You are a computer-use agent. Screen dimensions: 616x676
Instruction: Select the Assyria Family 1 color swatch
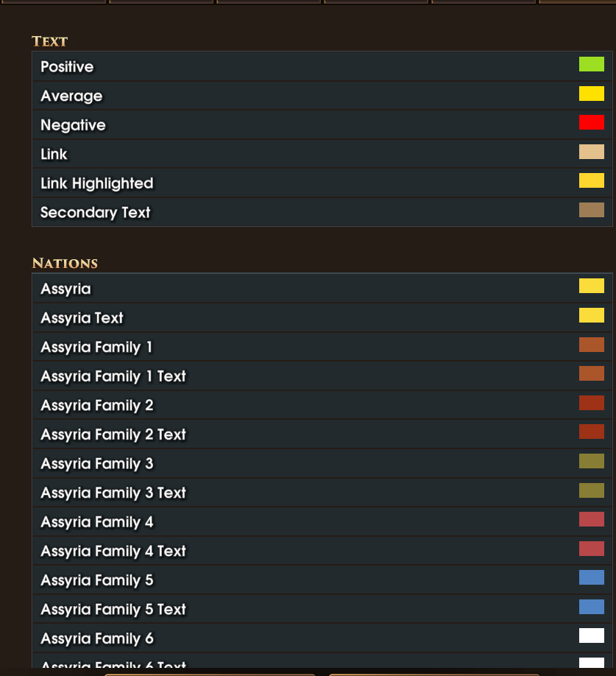pyautogui.click(x=591, y=345)
